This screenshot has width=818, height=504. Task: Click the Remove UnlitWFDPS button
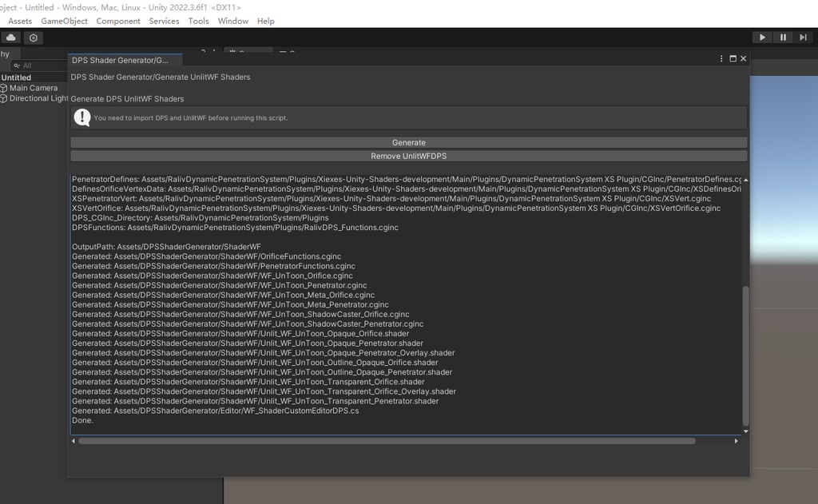pyautogui.click(x=408, y=156)
